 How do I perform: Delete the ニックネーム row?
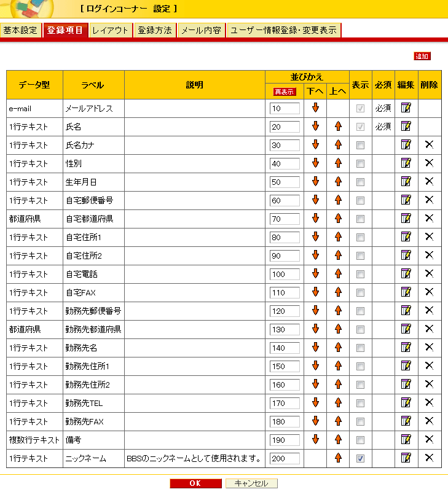[x=429, y=458]
